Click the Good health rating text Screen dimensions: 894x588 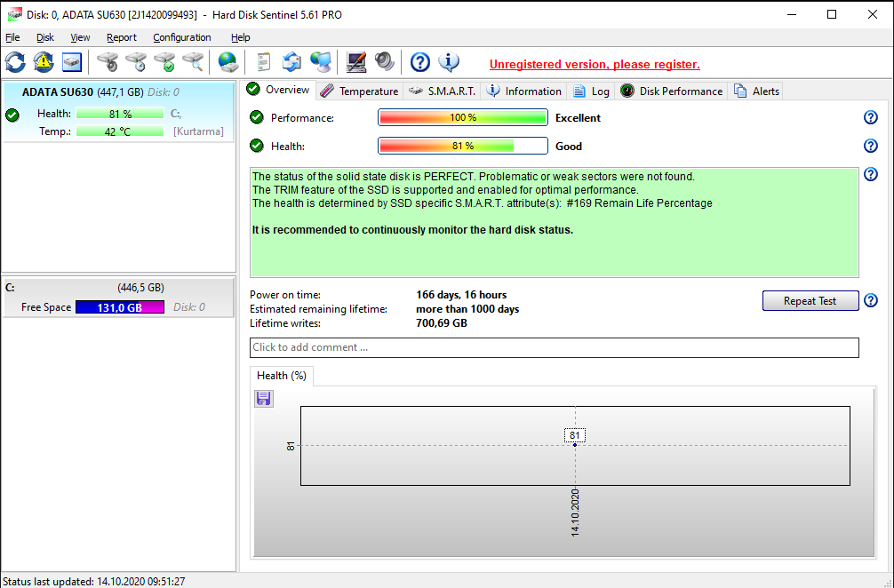click(569, 147)
